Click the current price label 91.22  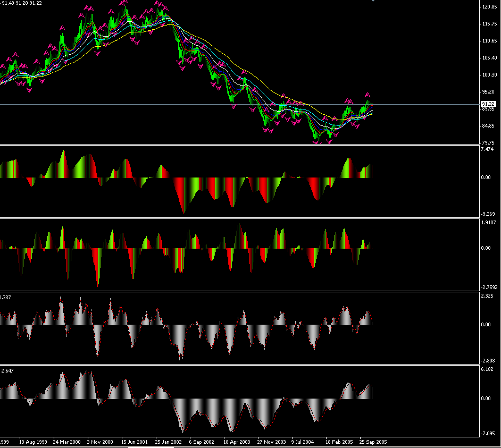point(488,104)
